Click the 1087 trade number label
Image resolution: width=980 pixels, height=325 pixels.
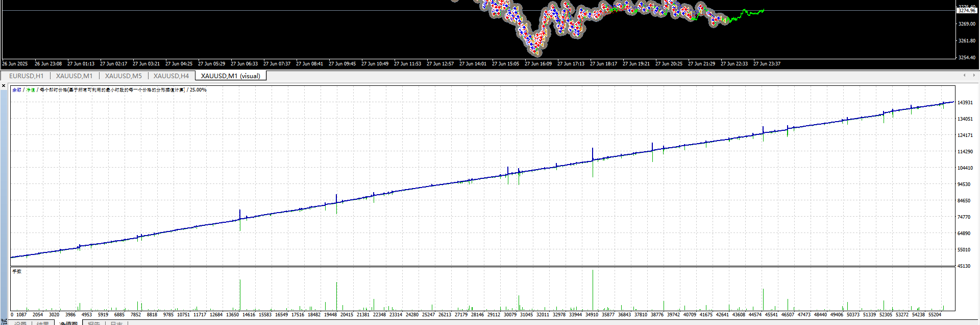coord(21,315)
